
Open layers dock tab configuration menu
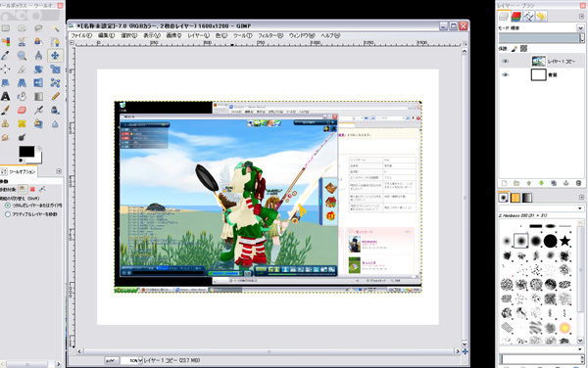pos(581,17)
